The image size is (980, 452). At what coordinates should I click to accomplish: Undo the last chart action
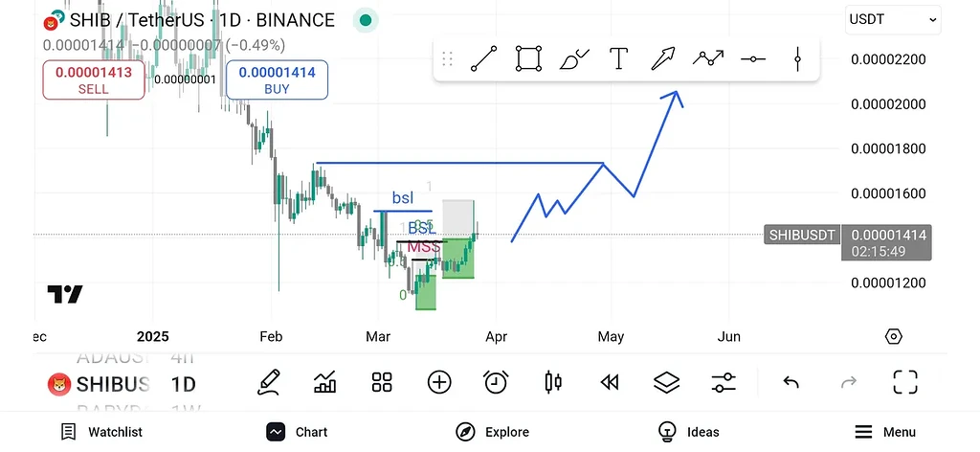[x=791, y=383]
